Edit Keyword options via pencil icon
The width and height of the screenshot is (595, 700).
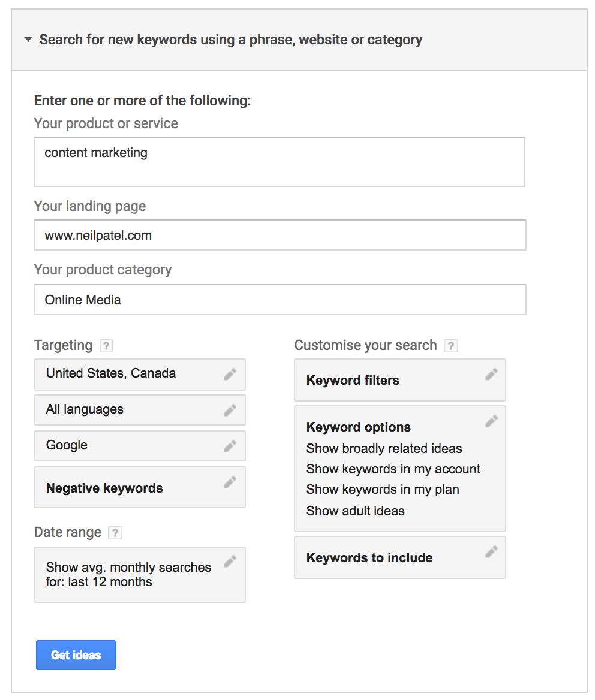491,421
